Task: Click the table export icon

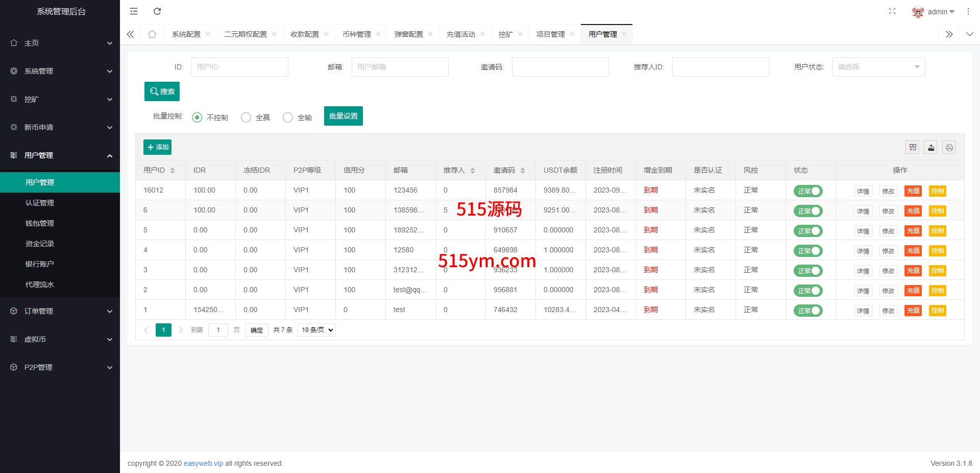Action: coord(931,148)
